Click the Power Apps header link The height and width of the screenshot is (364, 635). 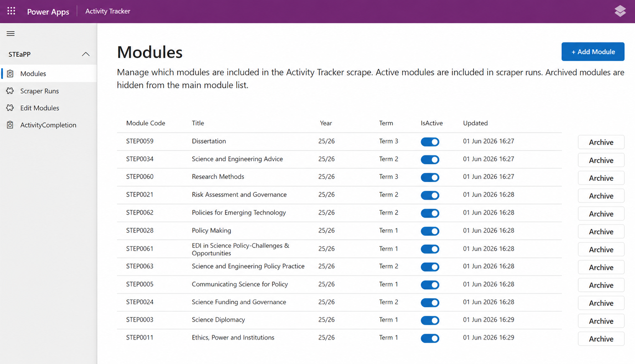(x=48, y=11)
